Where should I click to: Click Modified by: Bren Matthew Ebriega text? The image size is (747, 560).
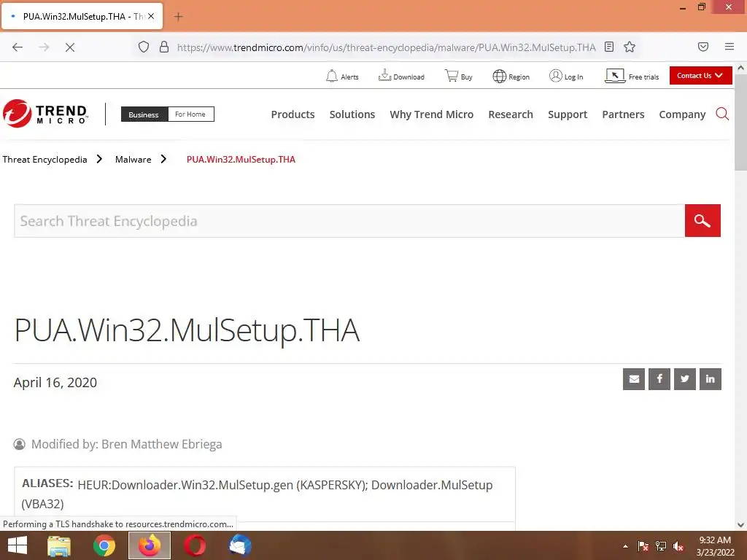127,444
